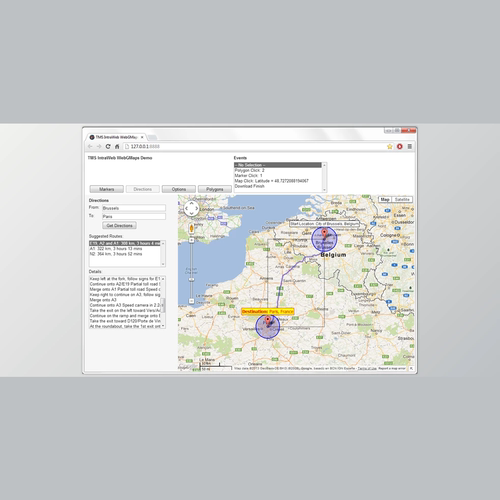Viewport: 500px width, 500px height.
Task: Zoom in with the map plus button
Action: (x=191, y=240)
